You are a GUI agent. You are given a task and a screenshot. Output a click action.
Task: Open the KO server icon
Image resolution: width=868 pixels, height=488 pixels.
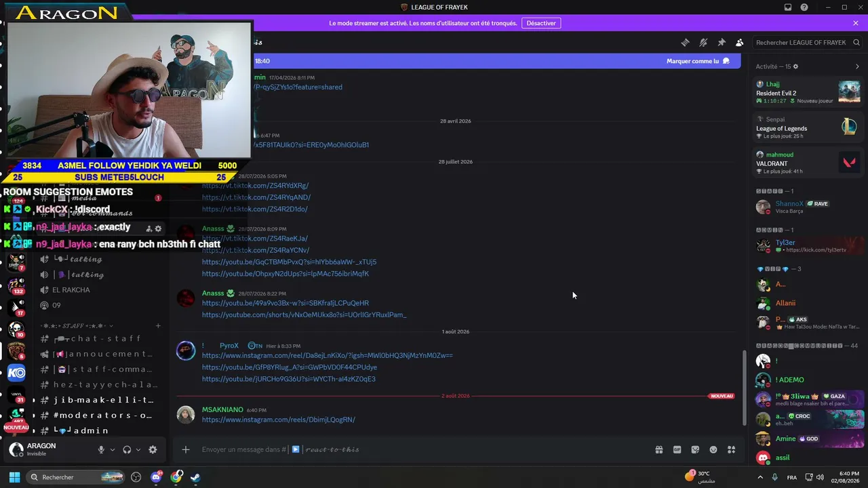coord(16,373)
